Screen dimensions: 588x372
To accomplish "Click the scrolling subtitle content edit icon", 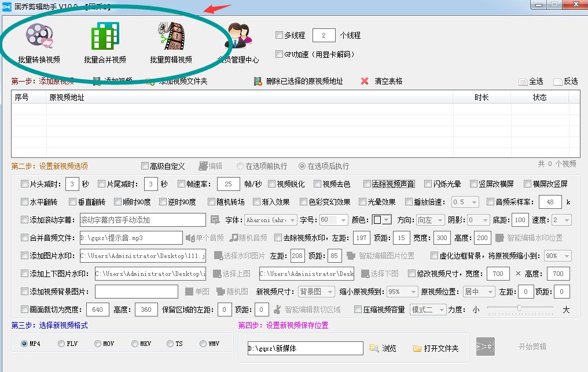I will [x=215, y=220].
